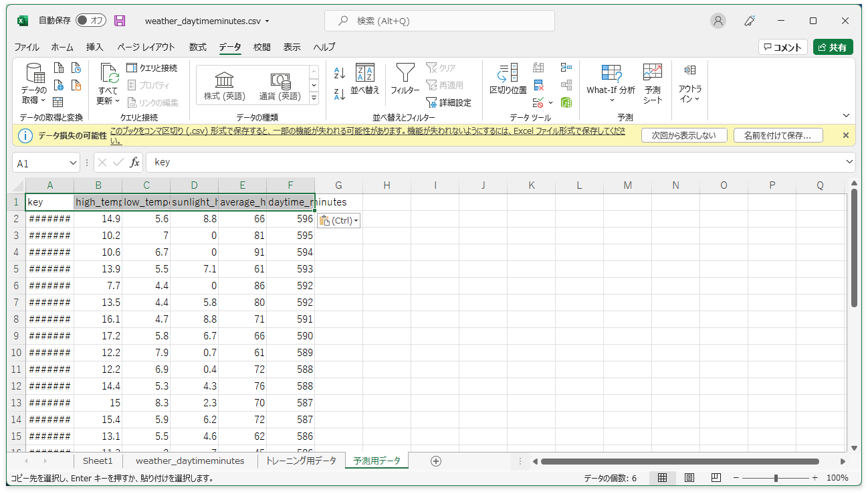The height and width of the screenshot is (494, 868).
Task: Click the Remove Duplicates icon
Action: [x=539, y=85]
